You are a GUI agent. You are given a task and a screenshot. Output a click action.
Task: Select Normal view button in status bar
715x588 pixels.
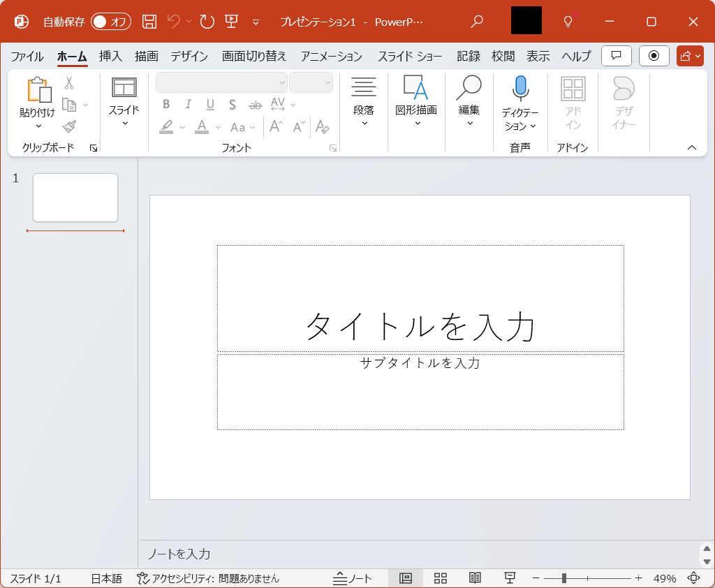[x=406, y=578]
